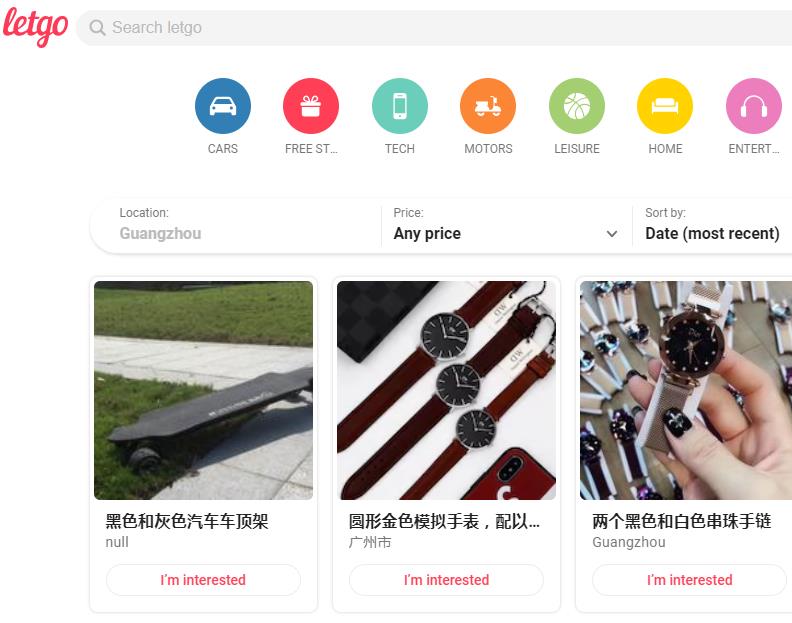Click the letgo logo
The image size is (792, 623).
(35, 27)
